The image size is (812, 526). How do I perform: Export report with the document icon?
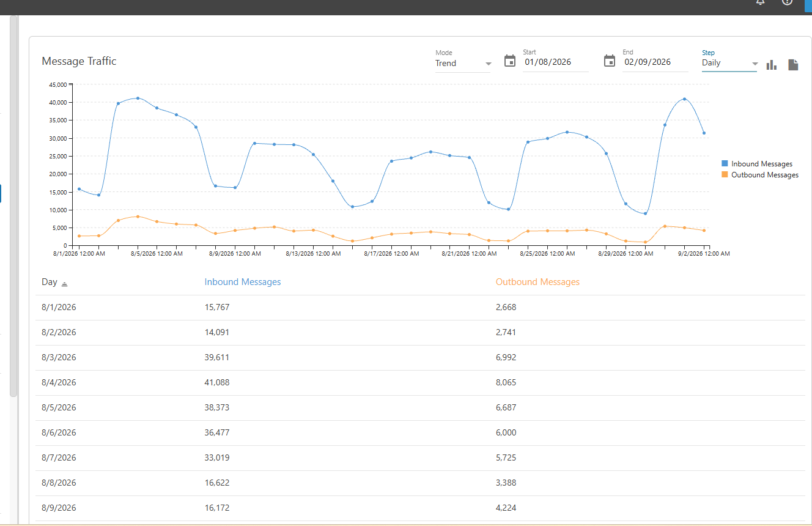click(x=793, y=64)
